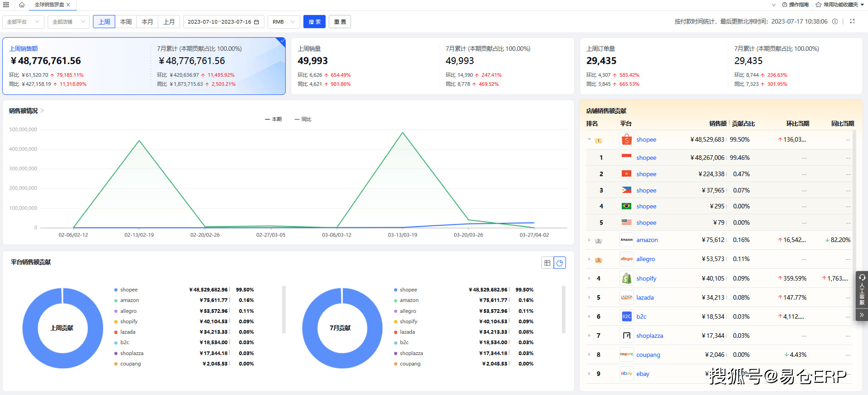The height and width of the screenshot is (395, 868).
Task: Open the 常用功能收藏夹 favorites menu
Action: [x=839, y=5]
